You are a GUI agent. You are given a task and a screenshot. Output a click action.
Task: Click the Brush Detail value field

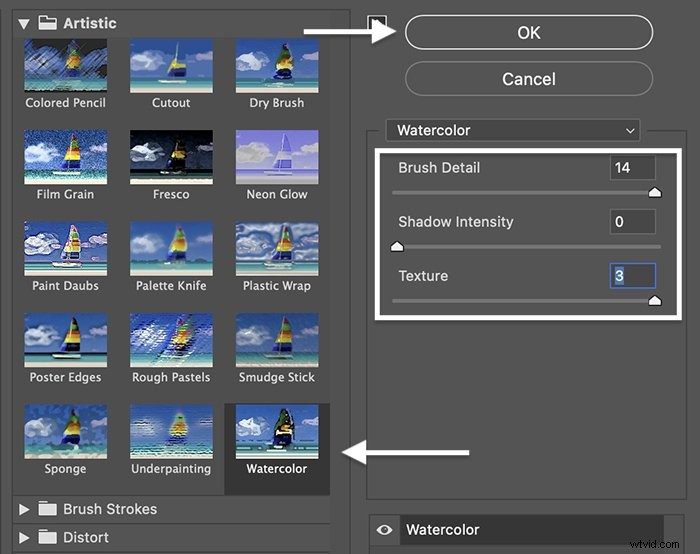pos(633,167)
